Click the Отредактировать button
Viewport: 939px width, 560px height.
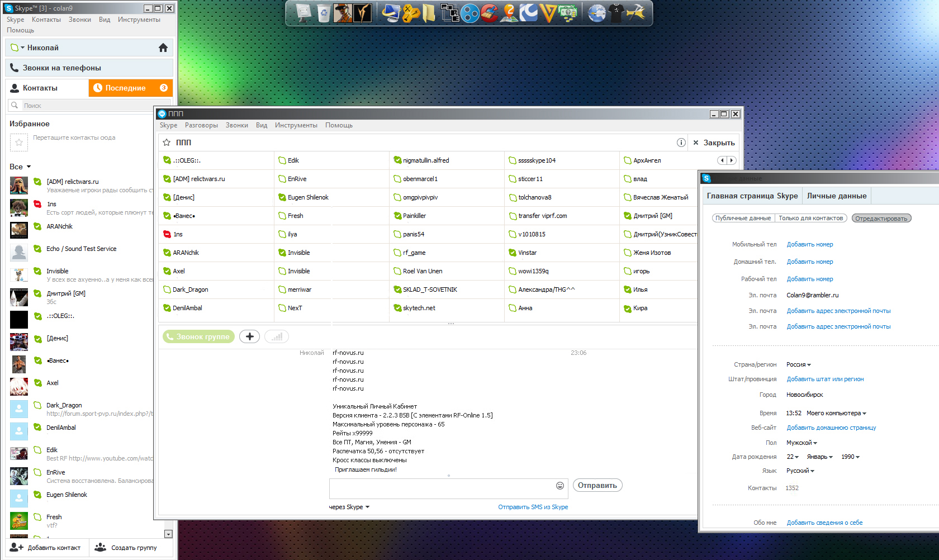(881, 218)
